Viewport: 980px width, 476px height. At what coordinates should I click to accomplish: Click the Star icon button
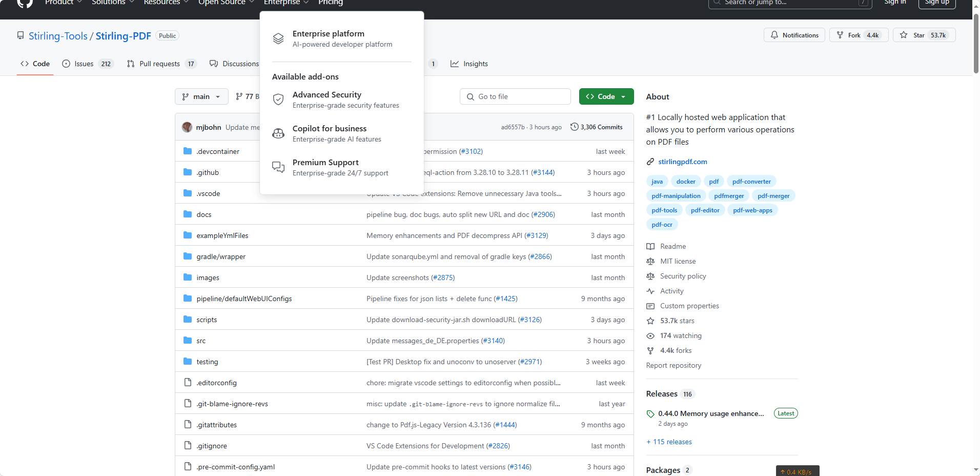tap(904, 35)
